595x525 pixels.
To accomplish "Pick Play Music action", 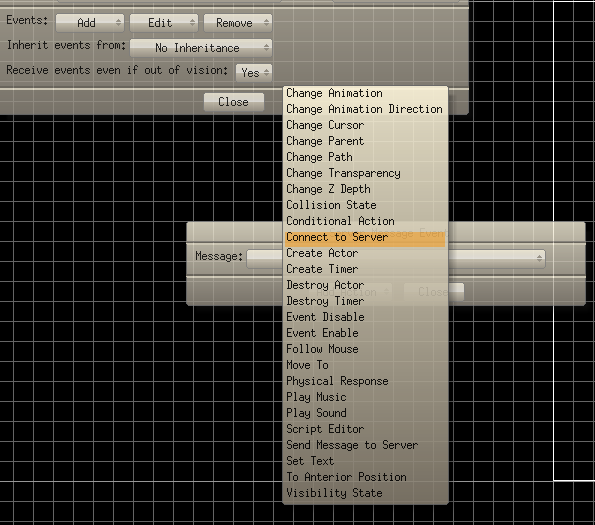I will (x=365, y=397).
